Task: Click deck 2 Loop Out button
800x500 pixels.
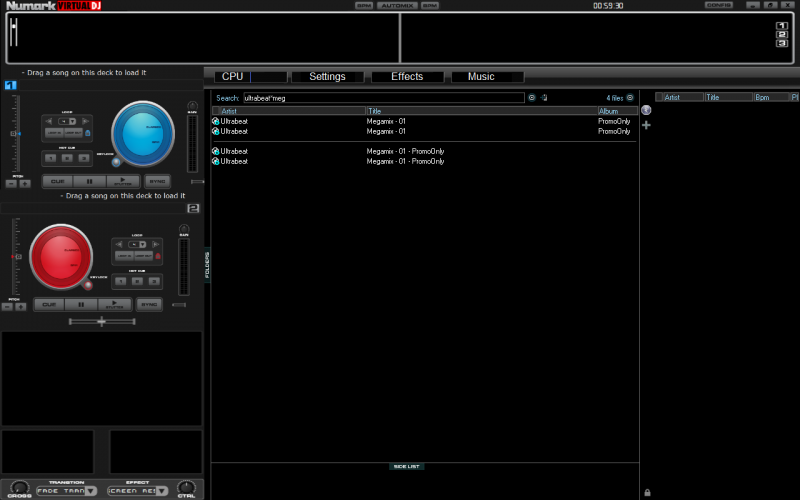Action: [143, 256]
